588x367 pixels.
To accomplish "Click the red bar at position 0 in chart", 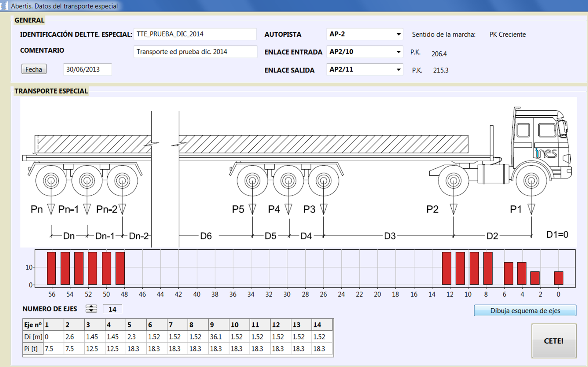I will coord(559,278).
